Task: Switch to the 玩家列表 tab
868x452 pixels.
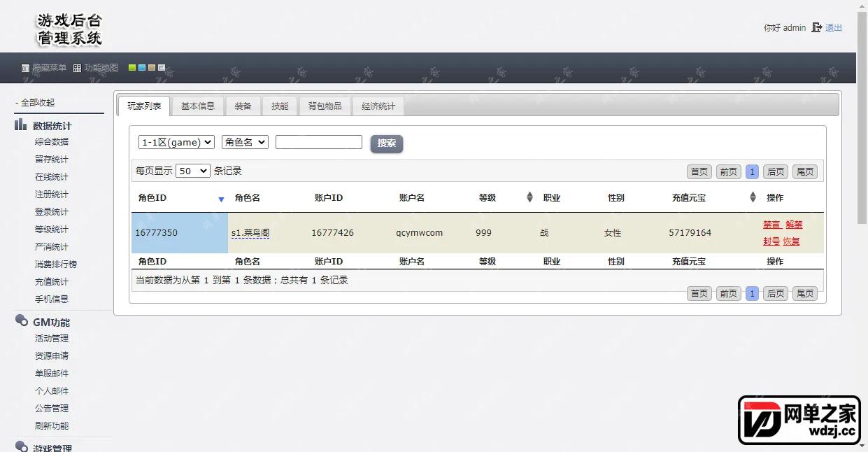Action: [x=144, y=106]
